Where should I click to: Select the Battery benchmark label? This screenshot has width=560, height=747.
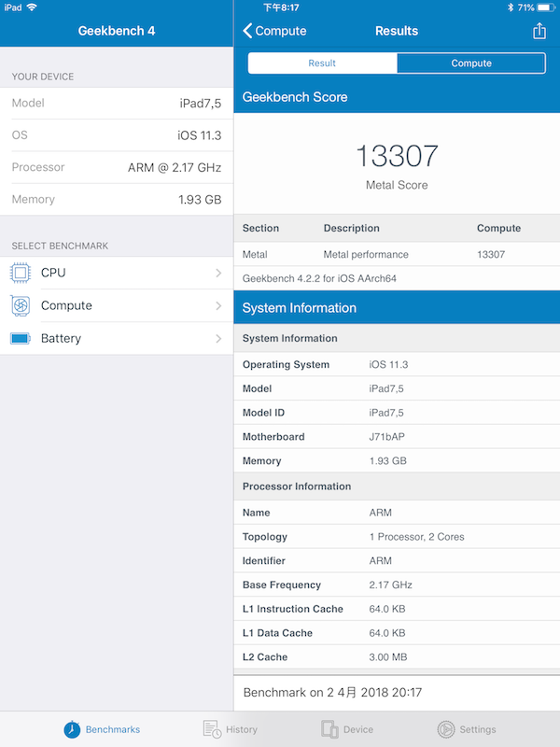click(x=61, y=338)
